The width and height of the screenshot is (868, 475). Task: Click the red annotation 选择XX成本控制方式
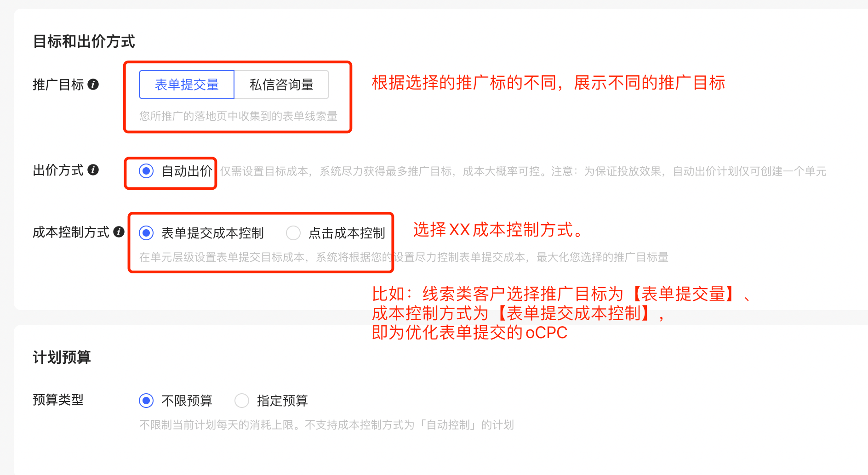[499, 229]
